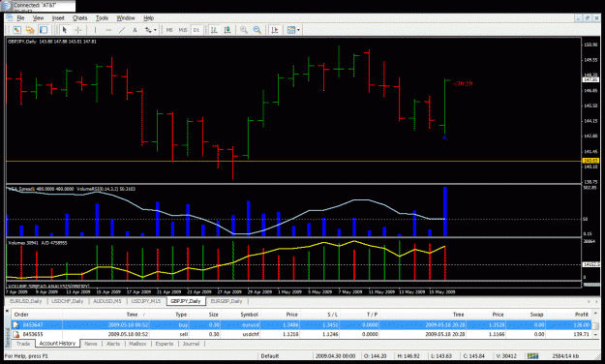This screenshot has width=605, height=364.
Task: Switch to EURGBP,Daily chart tab
Action: tap(227, 301)
